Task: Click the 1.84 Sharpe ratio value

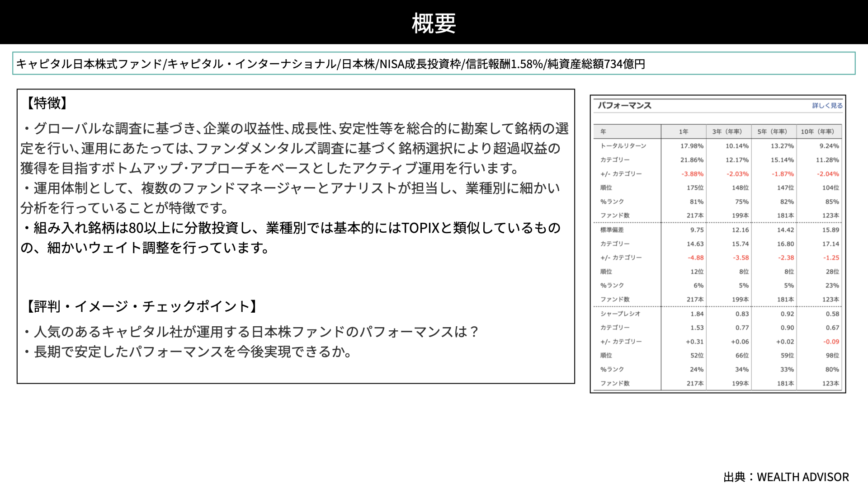Action: pyautogui.click(x=697, y=314)
